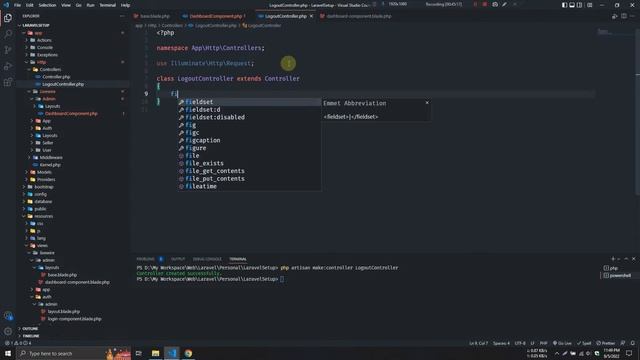Viewport: 640px width, 360px height.
Task: Click the taskbar search box
Action: (73, 353)
